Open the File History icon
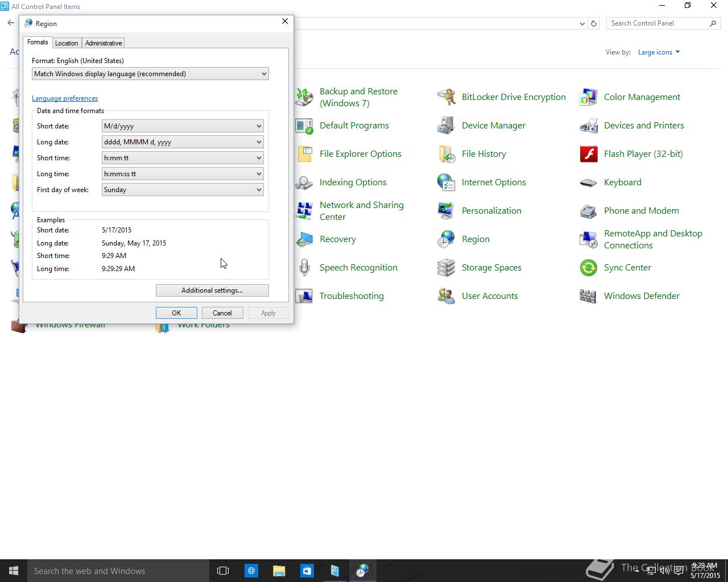 click(x=446, y=154)
